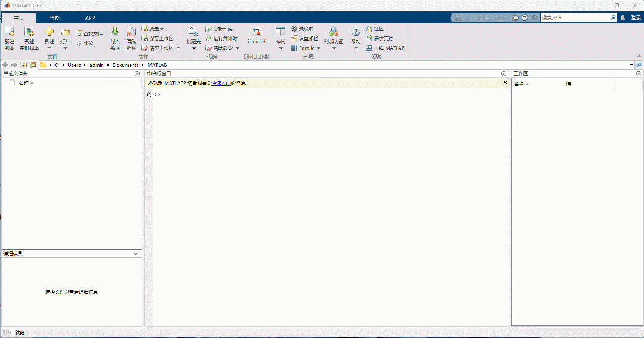Open the quick access toolbar options dropdown

point(534,18)
